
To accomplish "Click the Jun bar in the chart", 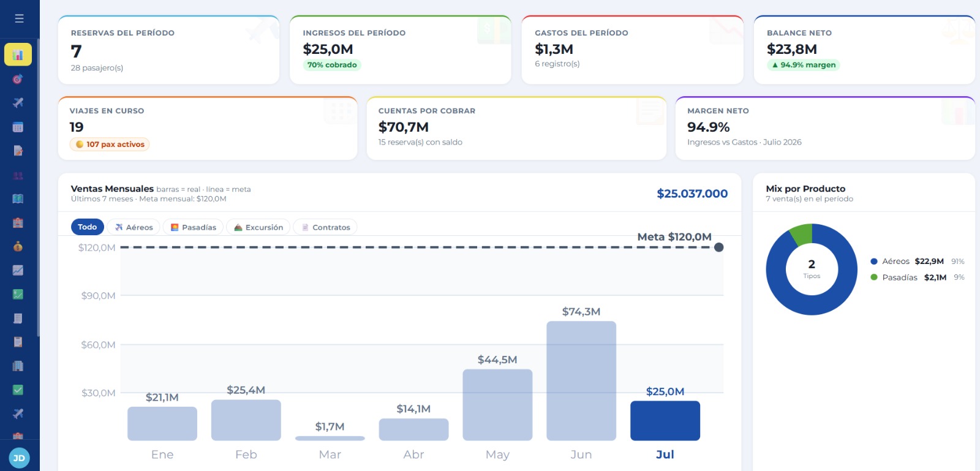I will click(x=581, y=381).
